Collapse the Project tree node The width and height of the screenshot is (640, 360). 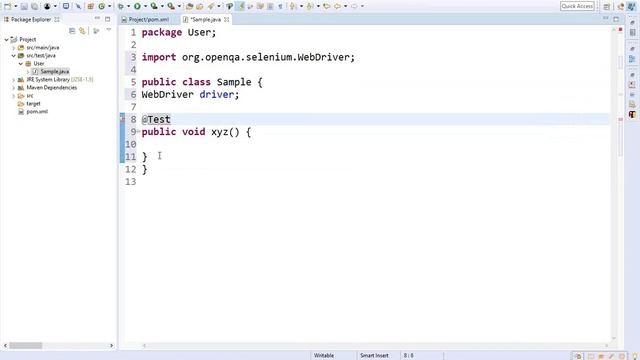click(6, 40)
